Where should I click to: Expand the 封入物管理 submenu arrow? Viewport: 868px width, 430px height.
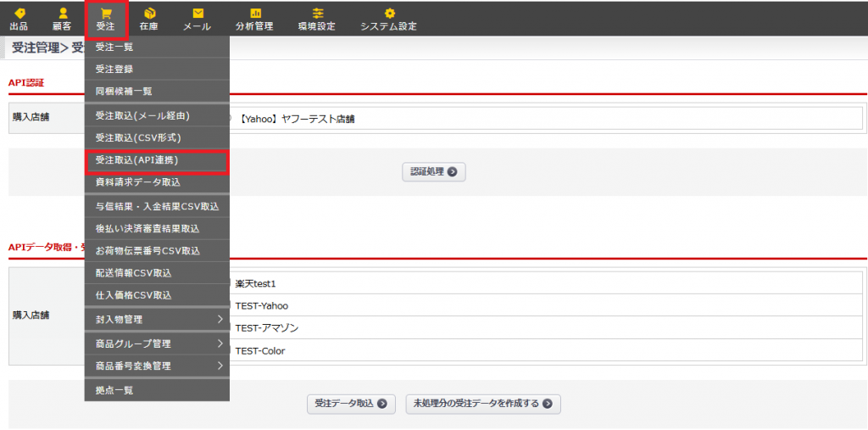220,319
